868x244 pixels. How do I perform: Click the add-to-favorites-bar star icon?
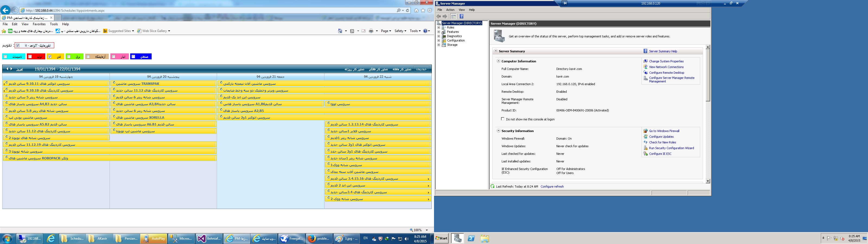(4, 31)
